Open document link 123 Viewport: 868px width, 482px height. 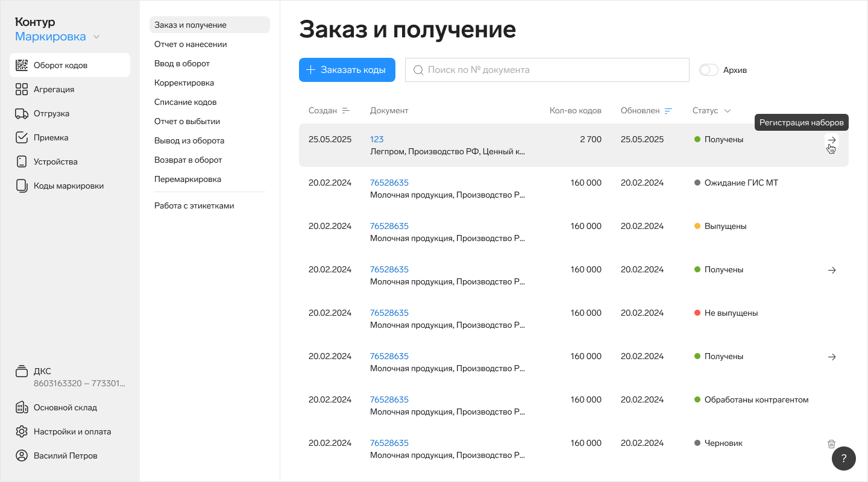pyautogui.click(x=377, y=139)
